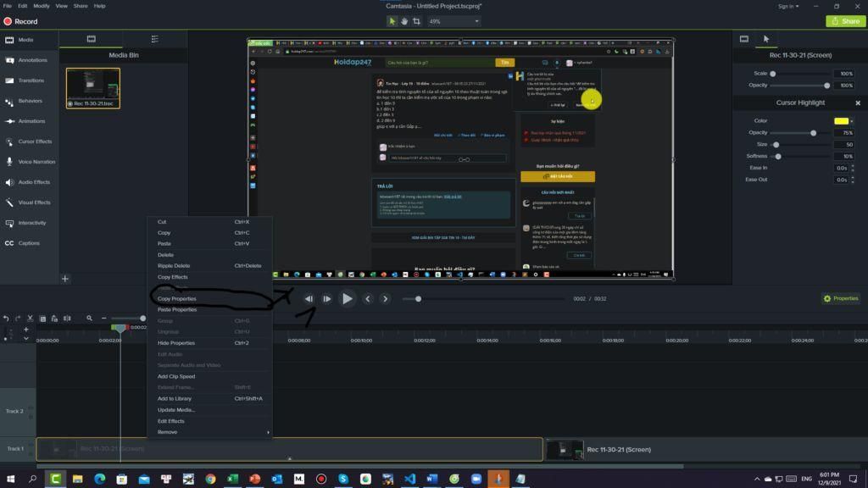Screen dimensions: 868x488
Task: Click the Softness slider handle
Action: (778, 157)
